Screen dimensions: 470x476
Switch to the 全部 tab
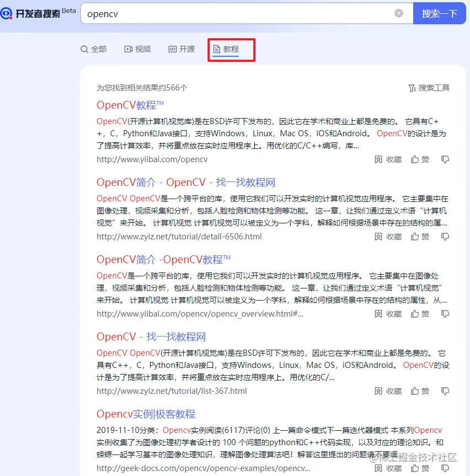[94, 49]
